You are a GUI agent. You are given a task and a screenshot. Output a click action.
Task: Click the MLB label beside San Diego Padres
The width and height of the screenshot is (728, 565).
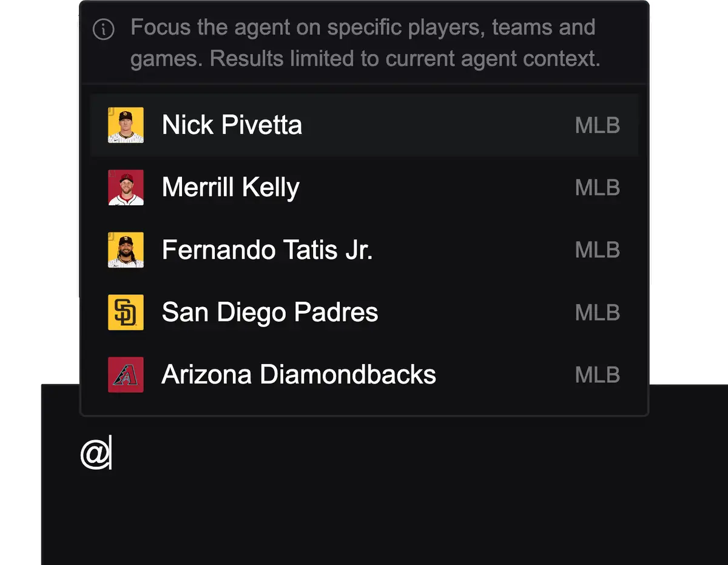pyautogui.click(x=597, y=313)
